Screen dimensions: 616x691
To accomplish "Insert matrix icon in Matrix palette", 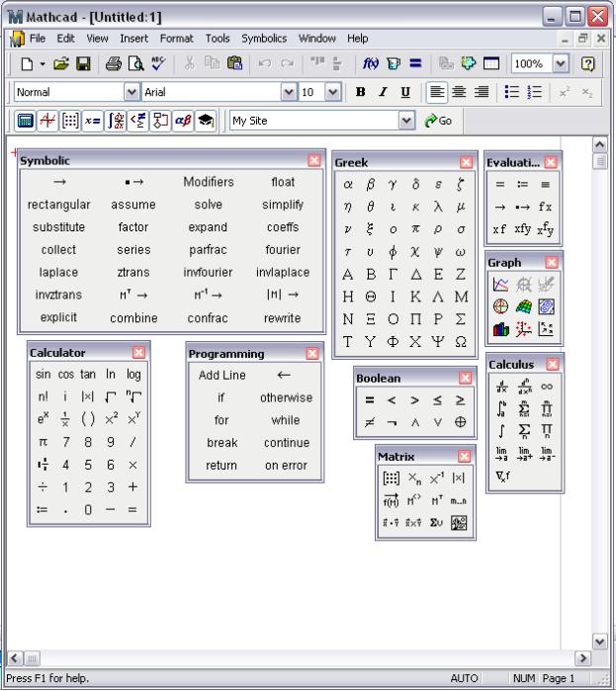I will tap(391, 477).
